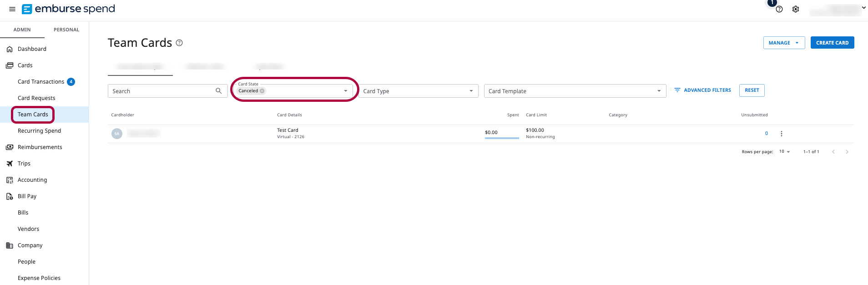Click the Team Cards title help icon
Viewport: 868px width, 285px height.
pyautogui.click(x=179, y=43)
